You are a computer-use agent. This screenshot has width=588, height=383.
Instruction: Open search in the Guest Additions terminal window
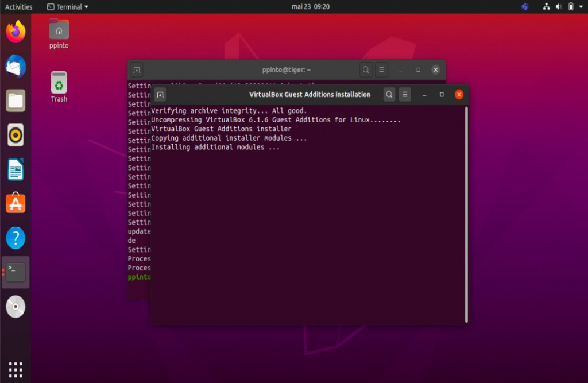click(x=389, y=95)
